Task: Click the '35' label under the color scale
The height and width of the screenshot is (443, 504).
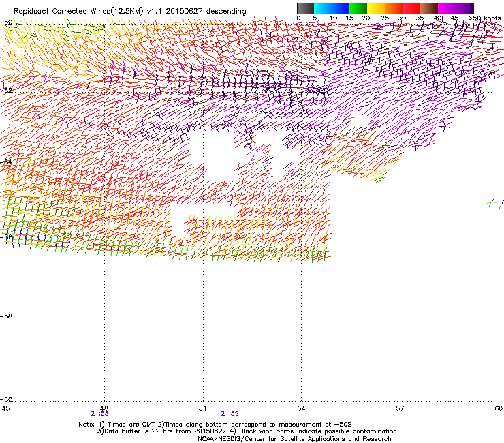Action: coord(420,18)
